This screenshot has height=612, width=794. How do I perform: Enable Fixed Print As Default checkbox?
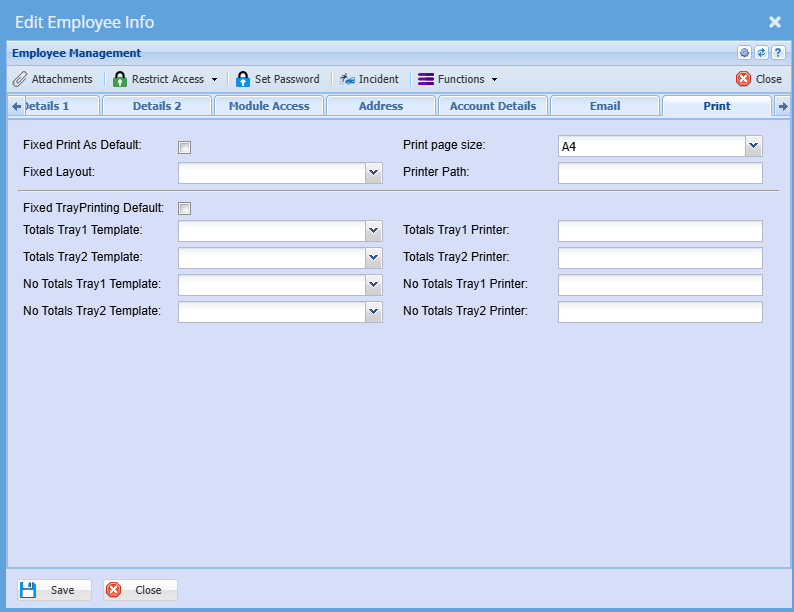pyautogui.click(x=184, y=147)
